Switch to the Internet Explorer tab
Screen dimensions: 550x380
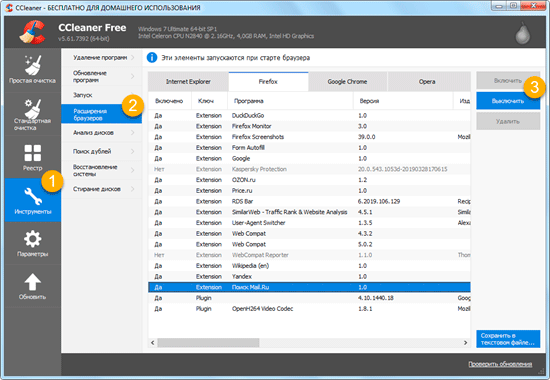click(188, 82)
